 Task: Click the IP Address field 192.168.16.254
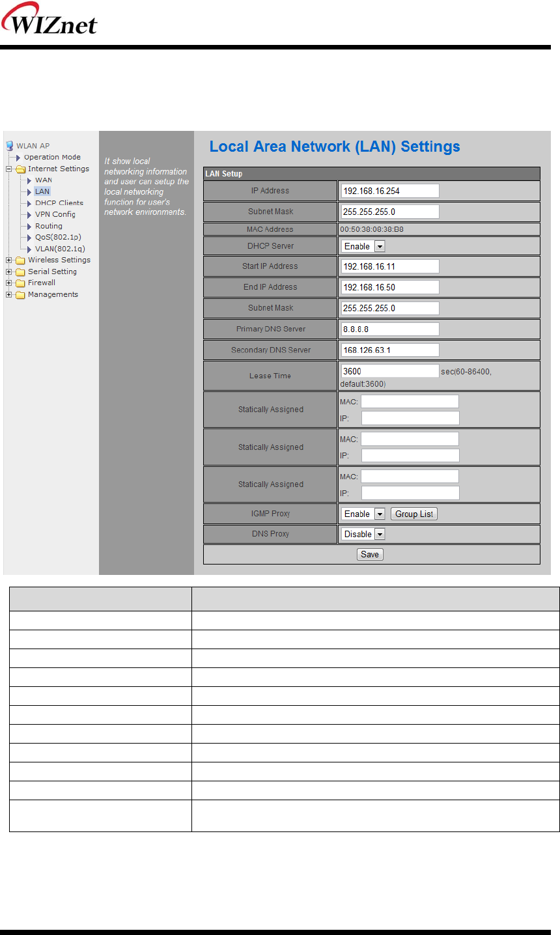click(390, 191)
